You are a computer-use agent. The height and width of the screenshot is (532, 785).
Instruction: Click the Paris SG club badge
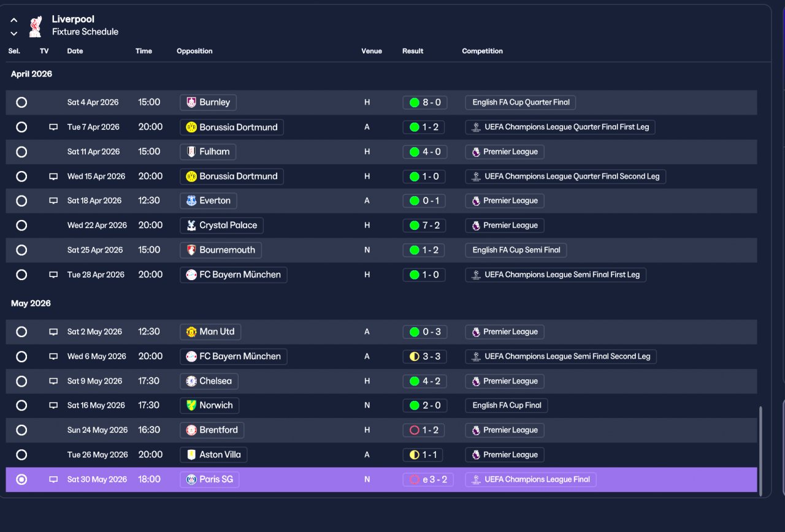(x=191, y=479)
